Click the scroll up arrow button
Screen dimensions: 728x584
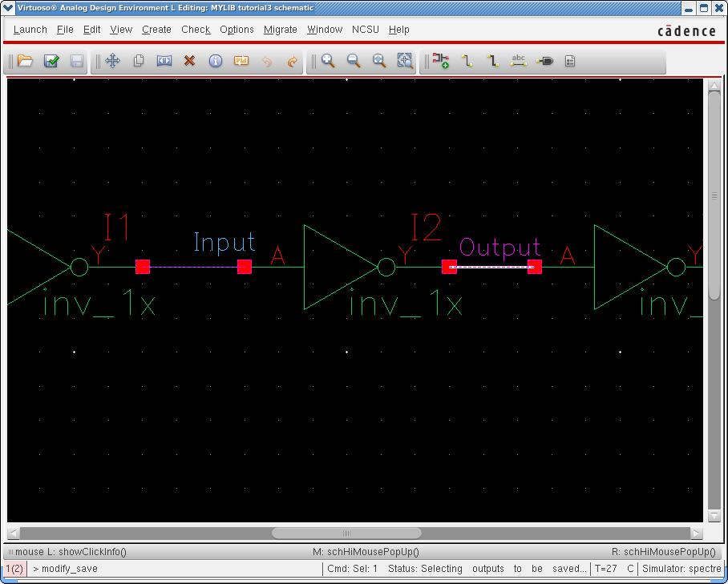coord(714,86)
